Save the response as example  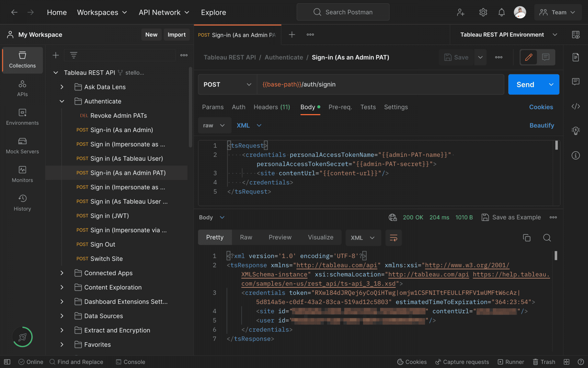tap(511, 217)
